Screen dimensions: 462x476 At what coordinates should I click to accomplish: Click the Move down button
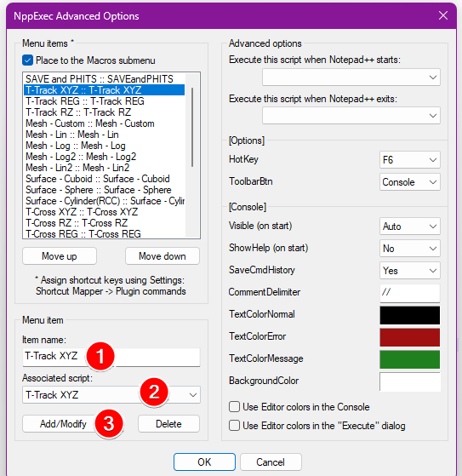(163, 256)
